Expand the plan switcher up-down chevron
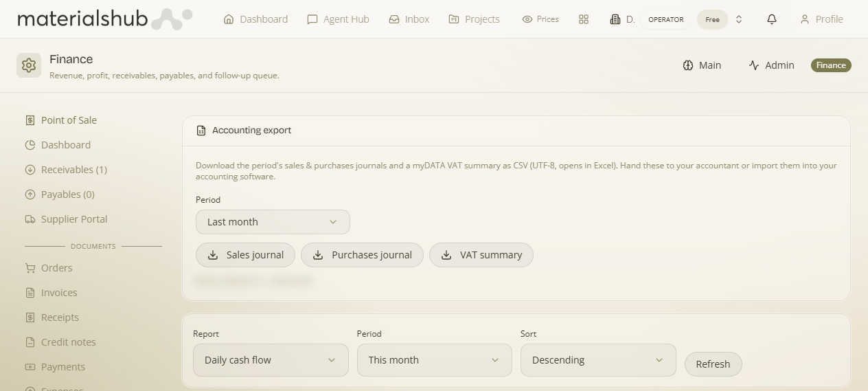 (739, 19)
